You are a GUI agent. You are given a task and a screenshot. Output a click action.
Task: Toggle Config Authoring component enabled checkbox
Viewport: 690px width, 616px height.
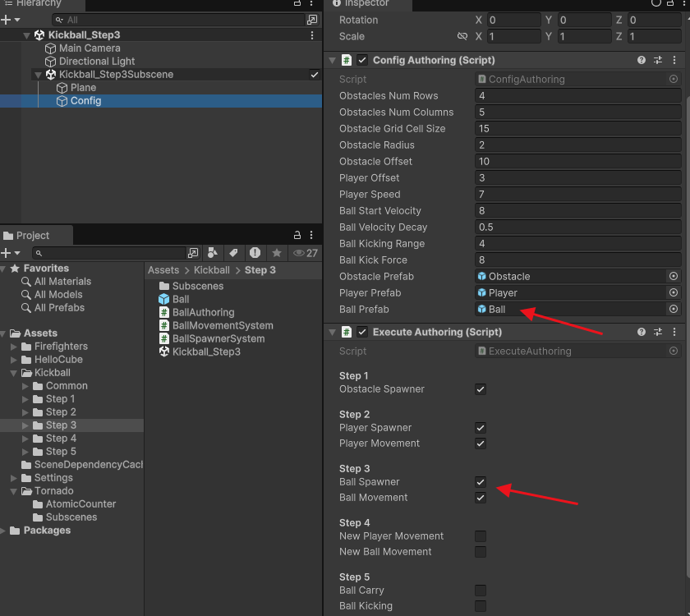click(362, 60)
